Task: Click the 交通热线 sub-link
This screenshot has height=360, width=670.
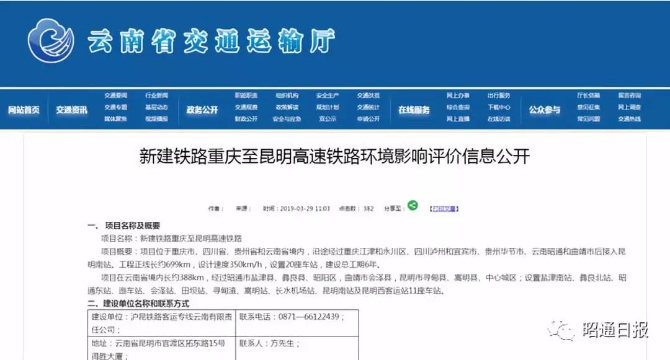Action: pyautogui.click(x=629, y=119)
